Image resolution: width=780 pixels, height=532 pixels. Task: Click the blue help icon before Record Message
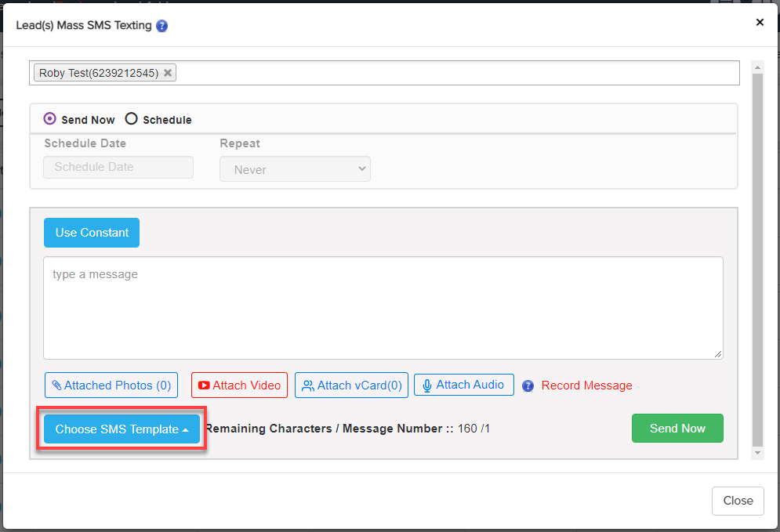click(528, 385)
